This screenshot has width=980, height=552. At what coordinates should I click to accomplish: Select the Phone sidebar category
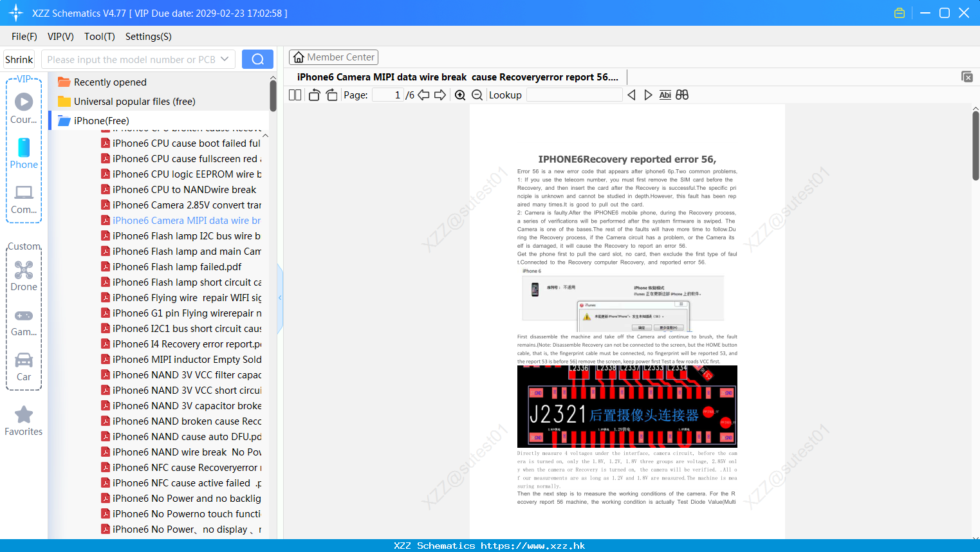point(24,153)
